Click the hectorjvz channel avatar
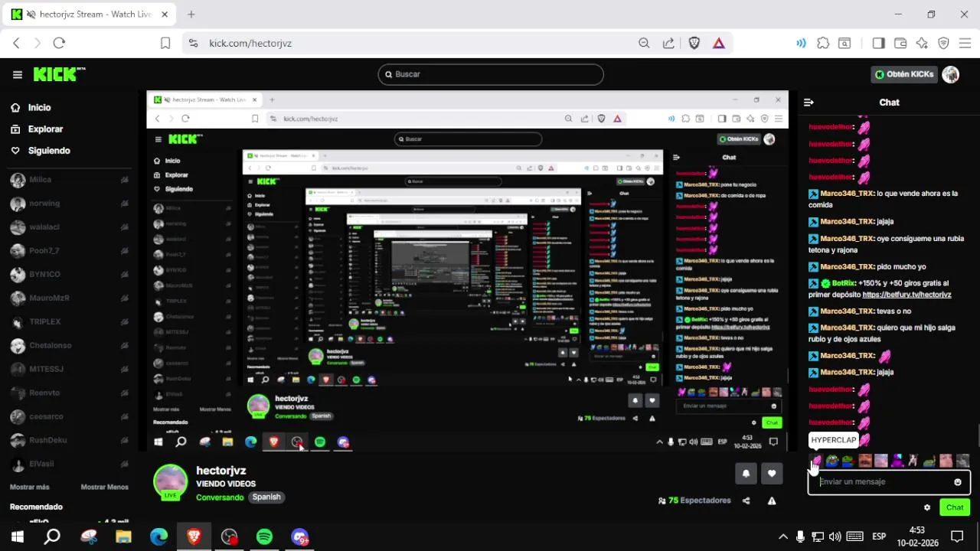This screenshot has width=980, height=551. [x=170, y=482]
